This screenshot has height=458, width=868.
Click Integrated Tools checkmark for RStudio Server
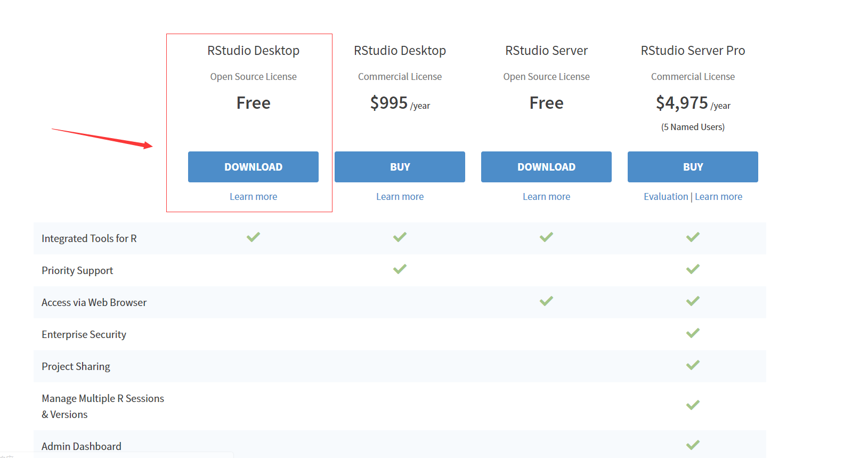(546, 237)
